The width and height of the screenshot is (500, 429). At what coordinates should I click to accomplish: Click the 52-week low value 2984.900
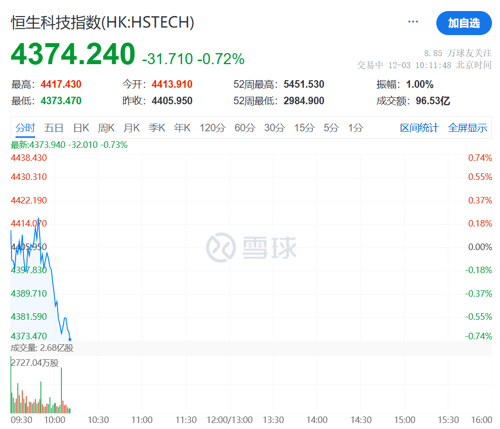(x=304, y=101)
